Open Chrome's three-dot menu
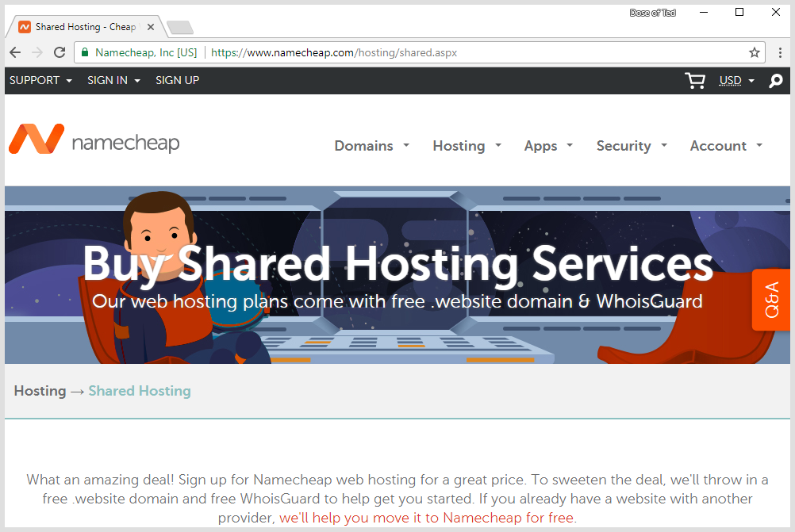This screenshot has height=532, width=795. tap(780, 52)
